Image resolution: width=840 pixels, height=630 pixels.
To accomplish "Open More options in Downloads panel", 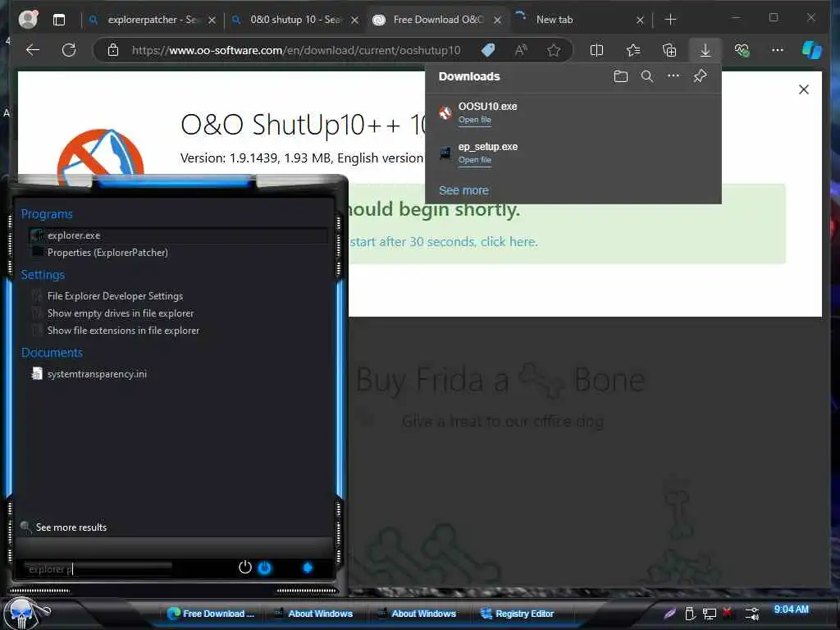I will [673, 76].
